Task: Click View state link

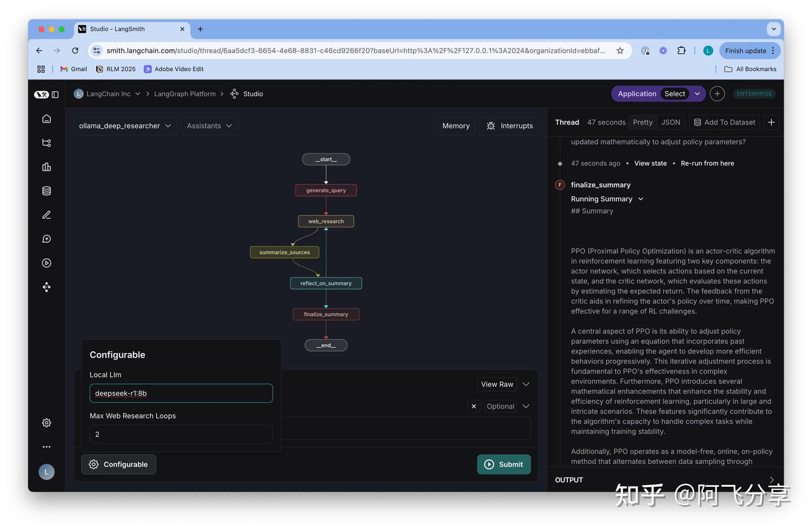Action: [x=651, y=164]
